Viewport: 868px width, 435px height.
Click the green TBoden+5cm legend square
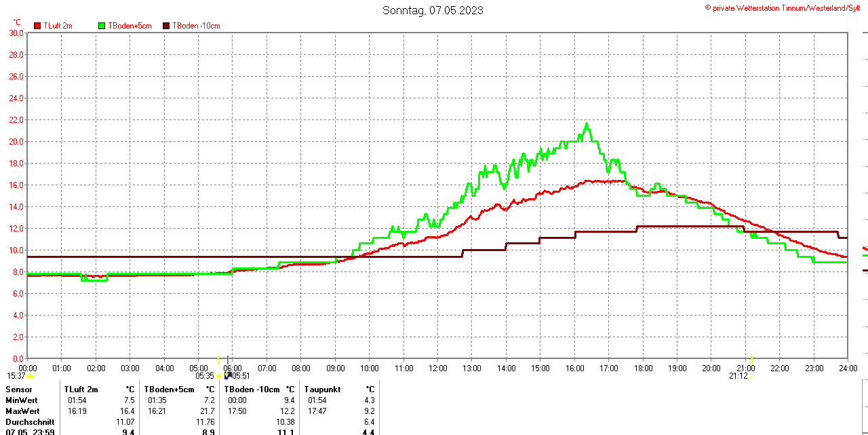[x=102, y=26]
